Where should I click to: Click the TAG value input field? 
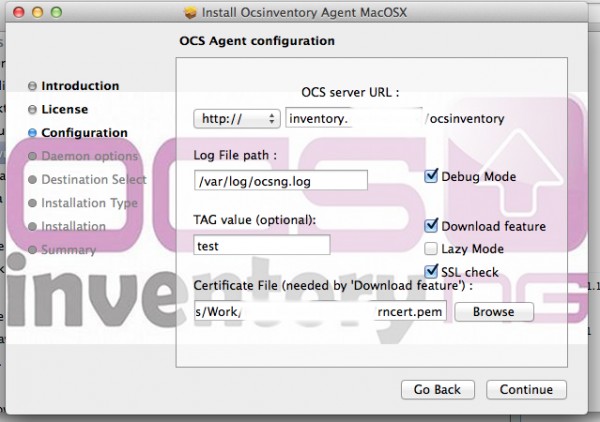pyautogui.click(x=262, y=245)
